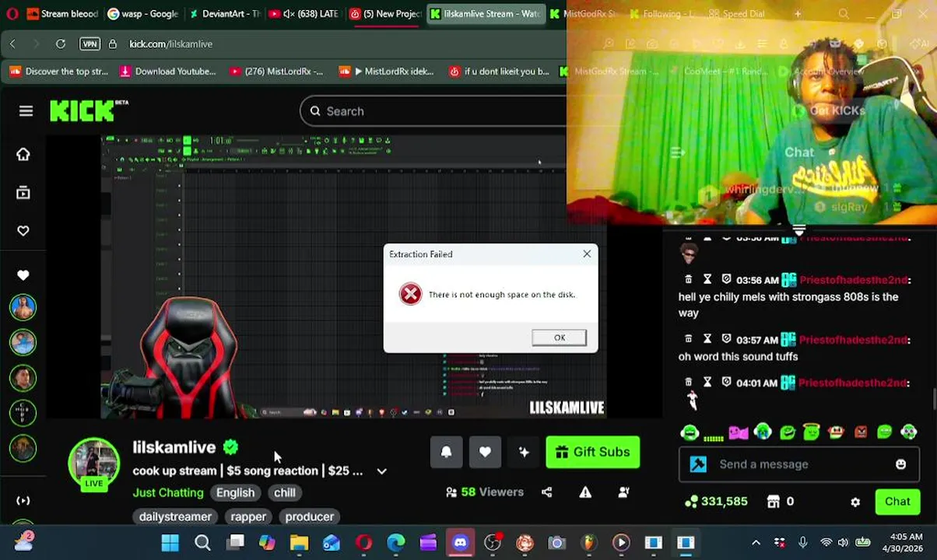This screenshot has width=937, height=560.
Task: Switch to Stream bleood SoundCloud tab
Action: (x=62, y=13)
